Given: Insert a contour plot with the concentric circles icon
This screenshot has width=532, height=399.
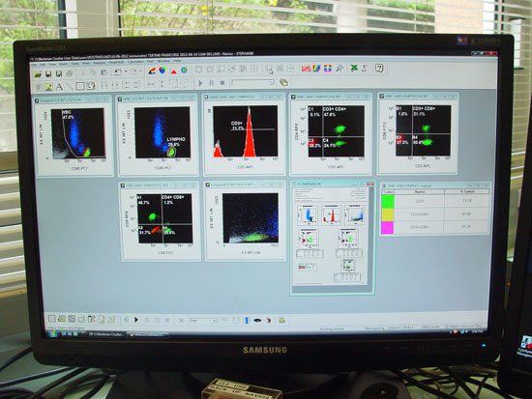Looking at the screenshot, I should point(184,71).
